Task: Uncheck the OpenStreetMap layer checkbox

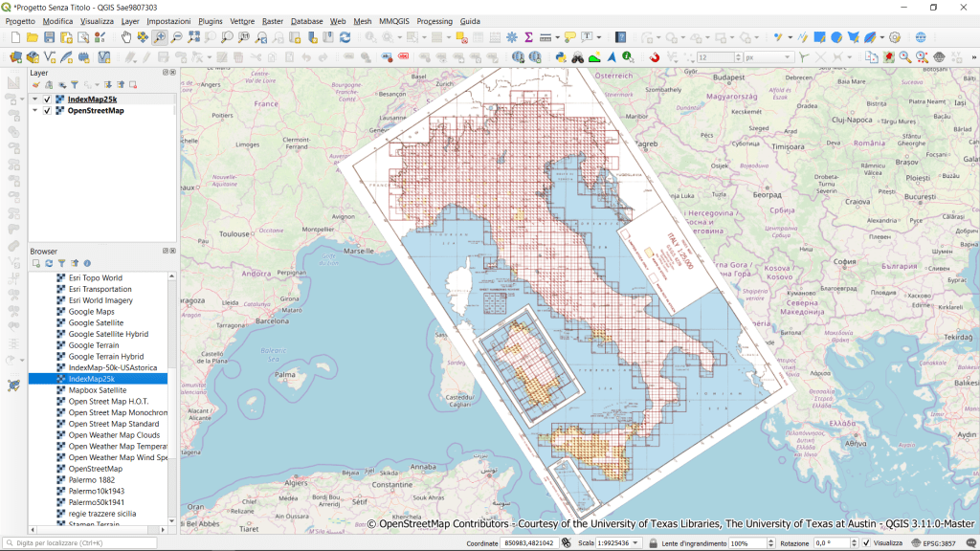Action: [x=47, y=111]
